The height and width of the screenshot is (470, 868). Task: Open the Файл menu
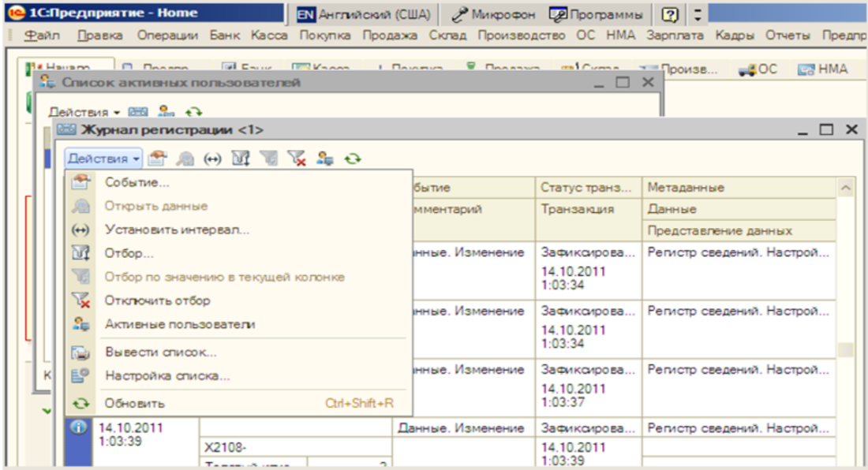point(42,35)
